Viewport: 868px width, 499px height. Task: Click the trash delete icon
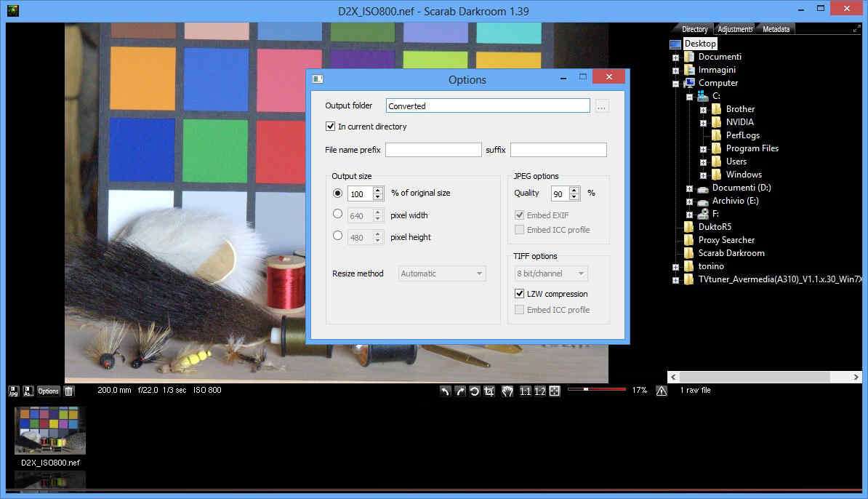point(69,391)
